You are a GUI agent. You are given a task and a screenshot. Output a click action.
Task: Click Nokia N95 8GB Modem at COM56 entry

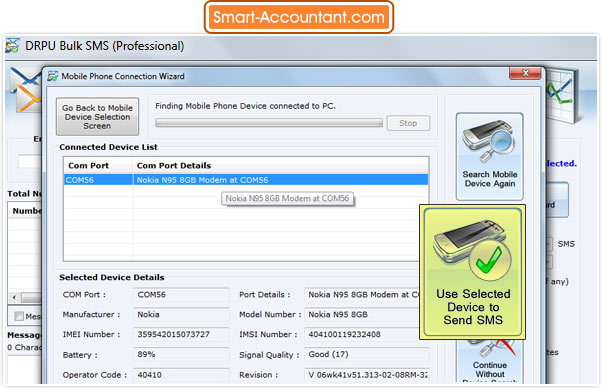pyautogui.click(x=202, y=180)
